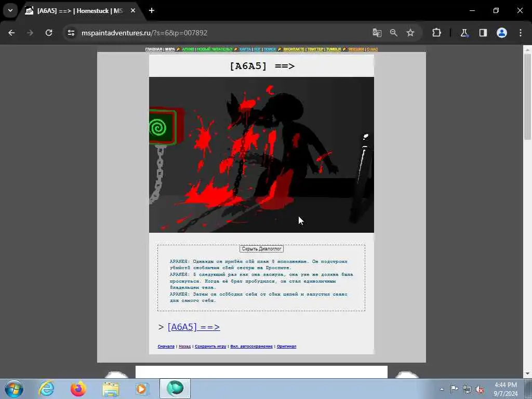
Task: Open the Chrome Labs flask icon
Action: click(x=464, y=33)
